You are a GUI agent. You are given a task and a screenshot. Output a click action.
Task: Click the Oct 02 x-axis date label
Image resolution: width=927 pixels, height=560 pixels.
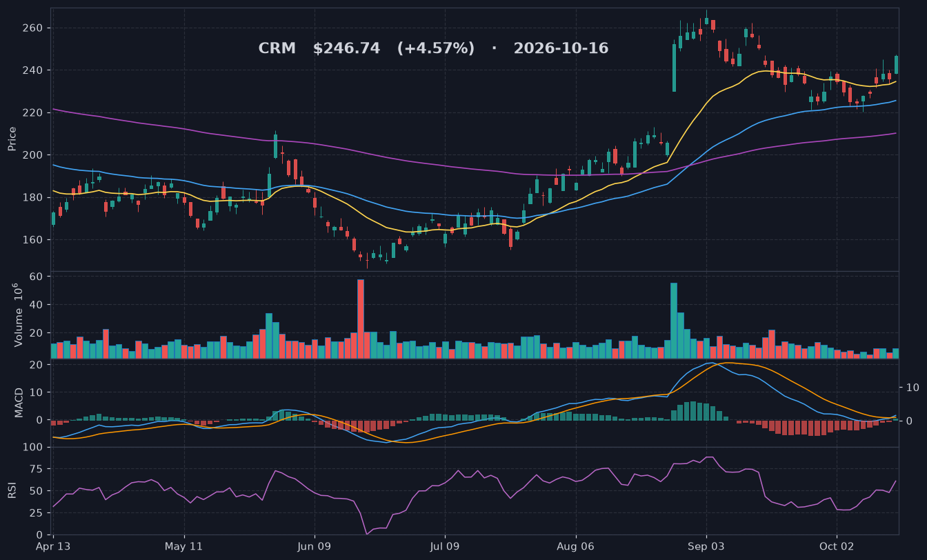click(x=836, y=547)
